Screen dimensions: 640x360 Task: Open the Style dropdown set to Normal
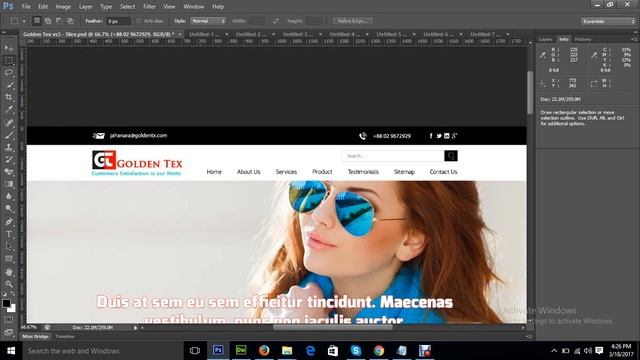(208, 21)
